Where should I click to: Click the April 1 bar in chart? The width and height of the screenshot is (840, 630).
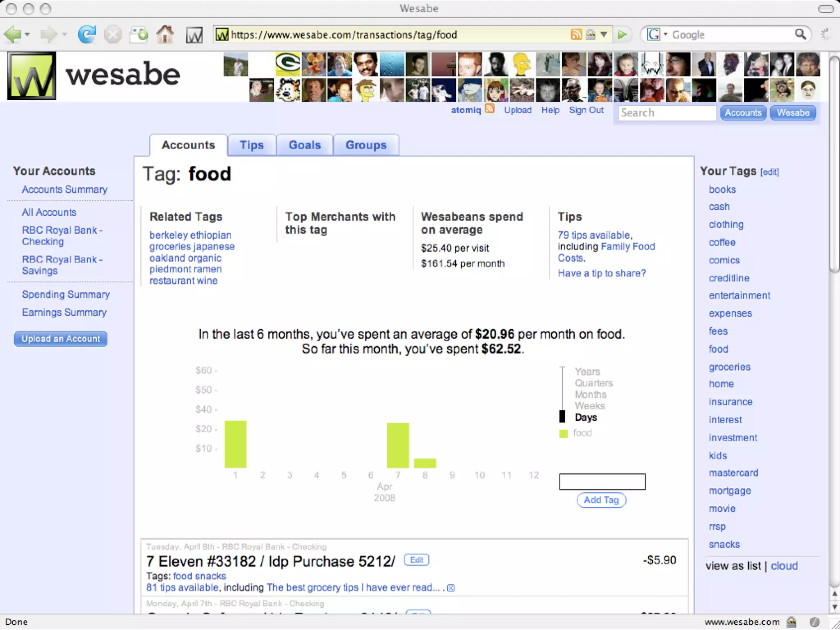pos(235,444)
